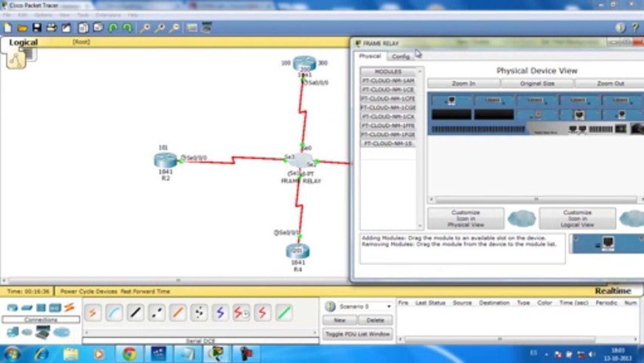Click the New scenario button

point(339,320)
